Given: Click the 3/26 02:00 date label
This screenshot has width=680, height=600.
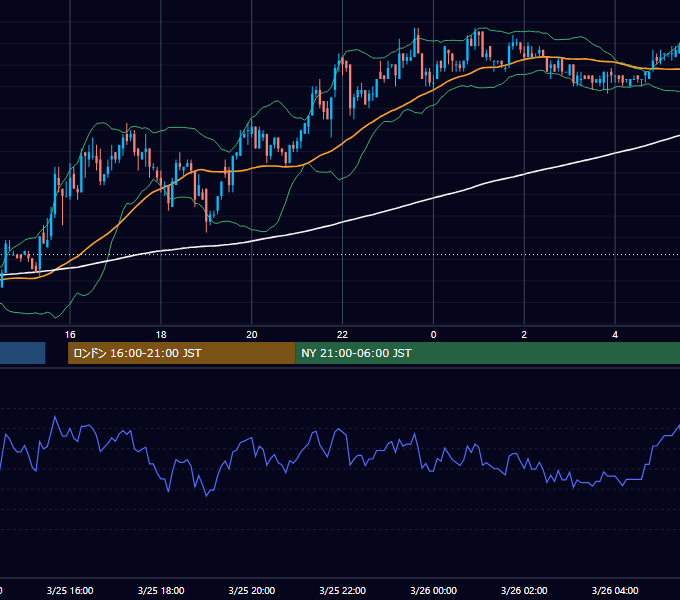Looking at the screenshot, I should point(524,590).
